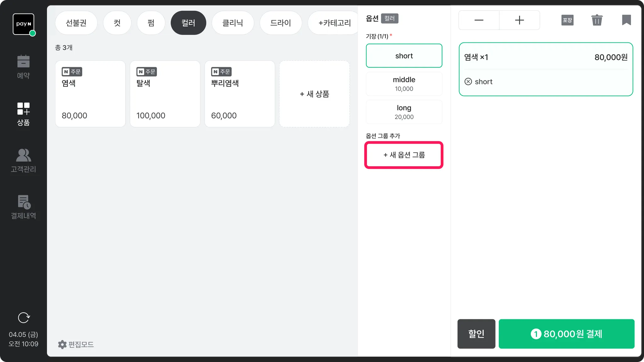Select the long 20,000 length option

click(404, 112)
